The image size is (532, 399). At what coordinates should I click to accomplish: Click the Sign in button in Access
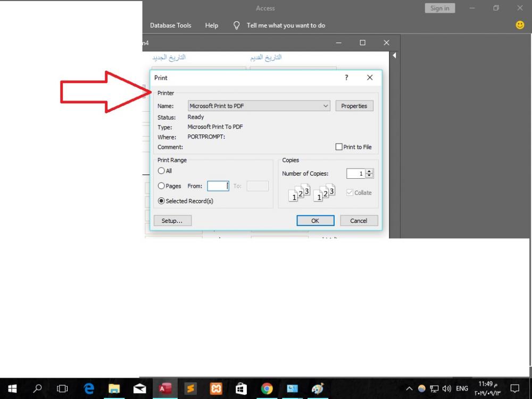(440, 9)
